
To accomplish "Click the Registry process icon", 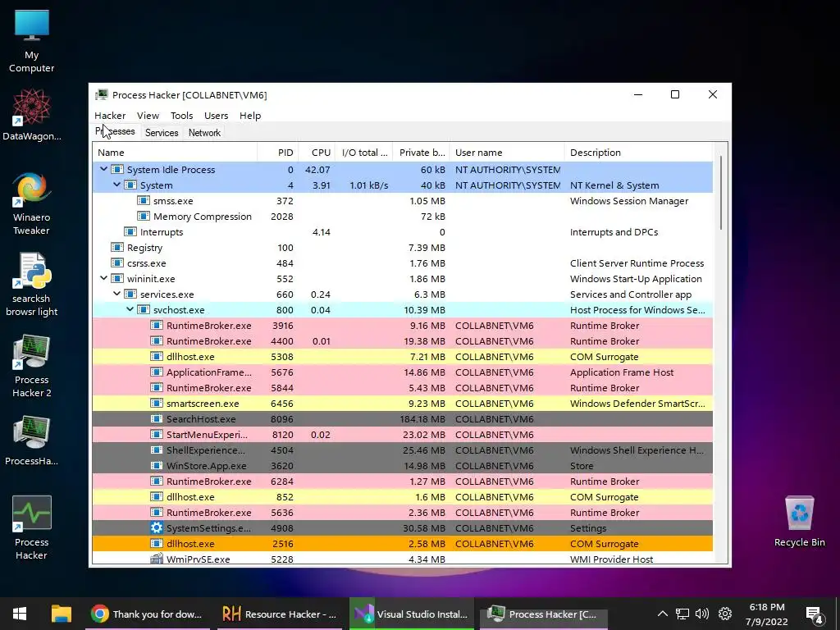I will pos(116,248).
